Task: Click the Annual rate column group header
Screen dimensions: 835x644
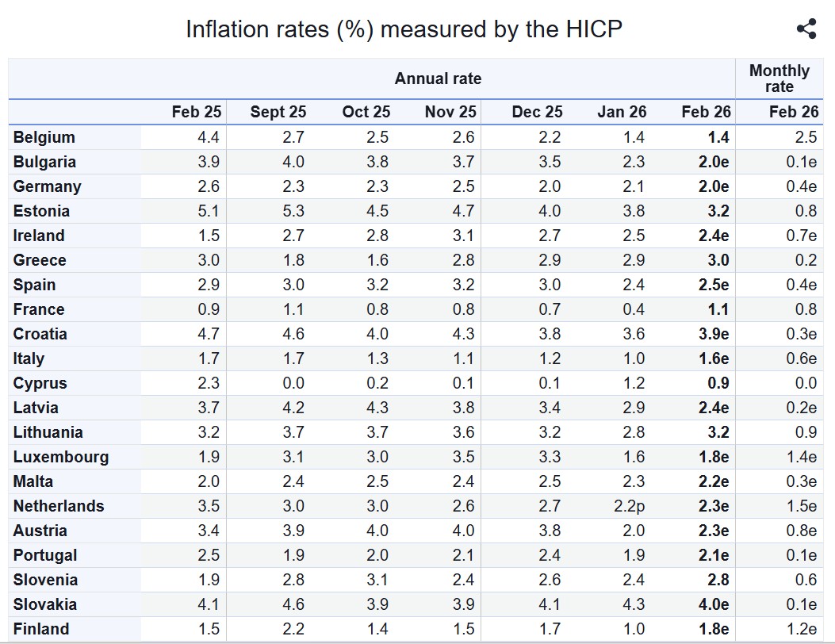Action: pyautogui.click(x=438, y=79)
